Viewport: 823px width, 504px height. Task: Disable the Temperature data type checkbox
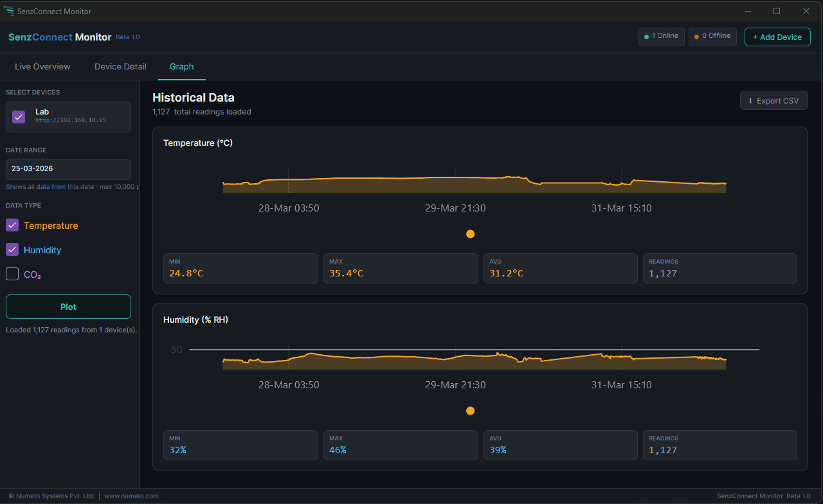(12, 225)
